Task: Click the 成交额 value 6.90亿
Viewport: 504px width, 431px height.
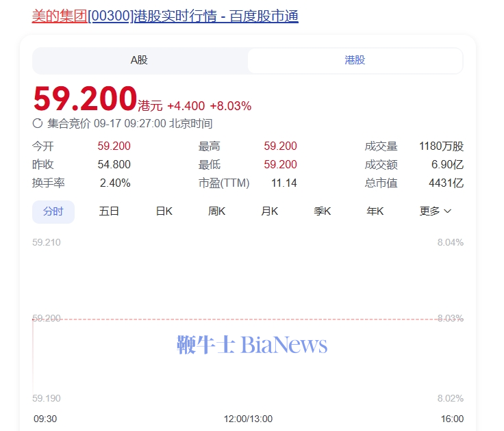Action: [447, 164]
